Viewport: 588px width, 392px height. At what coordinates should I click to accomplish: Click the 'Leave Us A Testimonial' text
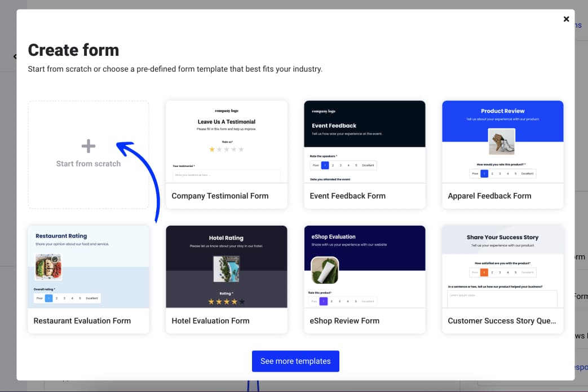pos(227,121)
